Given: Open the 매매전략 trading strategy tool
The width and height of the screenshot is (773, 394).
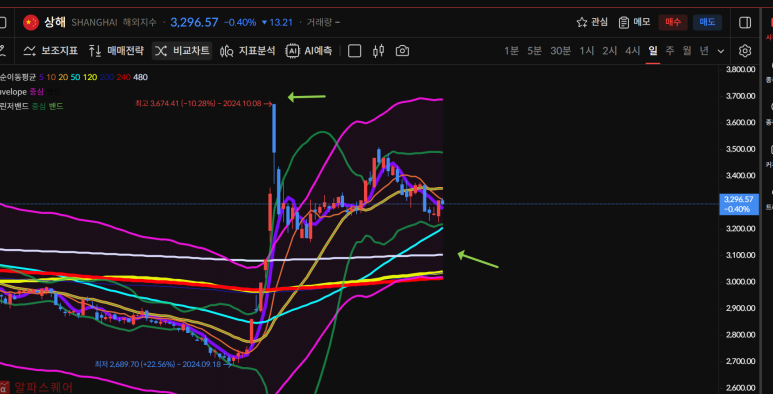Looking at the screenshot, I should pyautogui.click(x=116, y=51).
